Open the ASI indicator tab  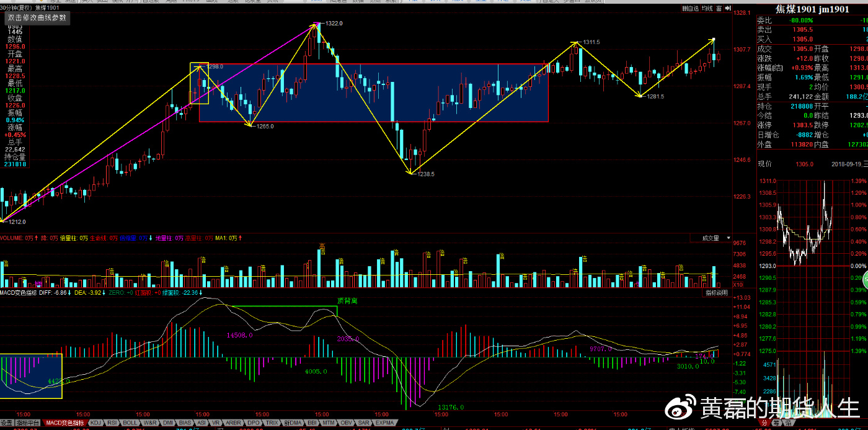pyautogui.click(x=201, y=423)
